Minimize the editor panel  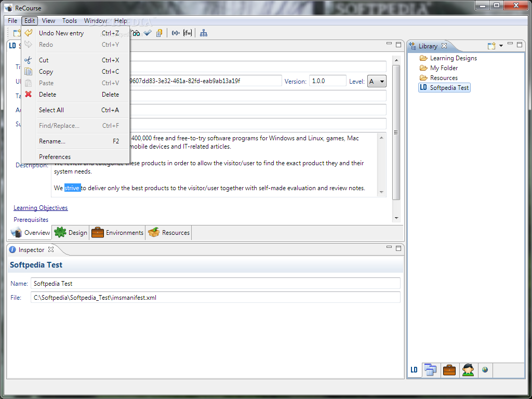point(389,44)
